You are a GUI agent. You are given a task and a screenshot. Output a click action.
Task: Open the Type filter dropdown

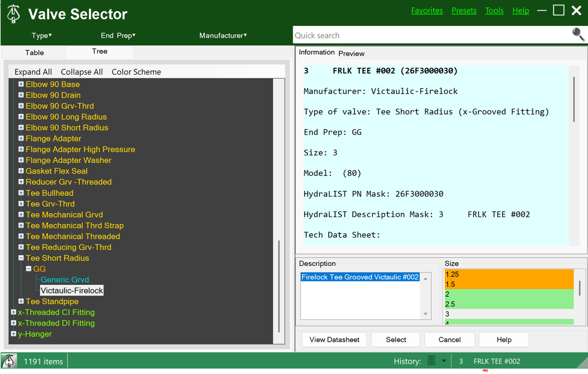[x=42, y=36]
